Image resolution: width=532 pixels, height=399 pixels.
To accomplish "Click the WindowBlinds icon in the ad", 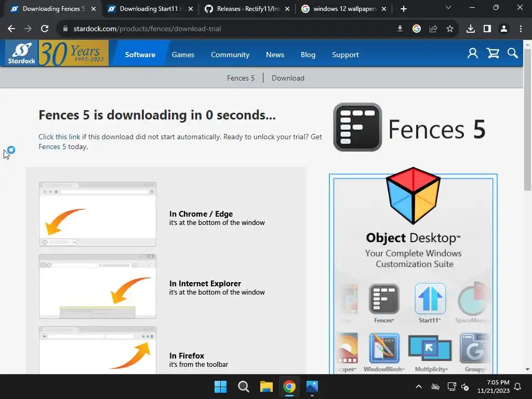I will 384,348.
